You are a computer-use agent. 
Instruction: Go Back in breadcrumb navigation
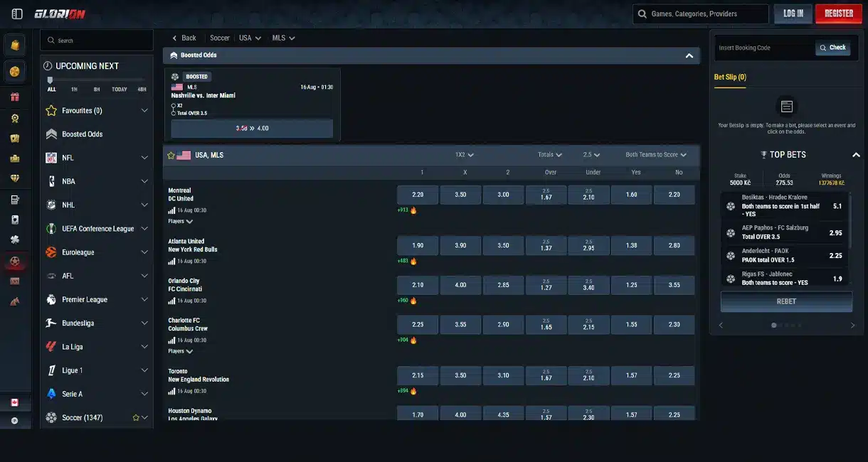click(x=184, y=38)
